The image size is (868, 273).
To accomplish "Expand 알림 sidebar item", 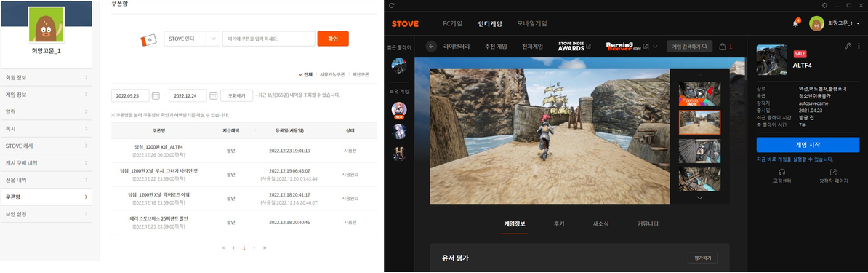I will pos(47,111).
